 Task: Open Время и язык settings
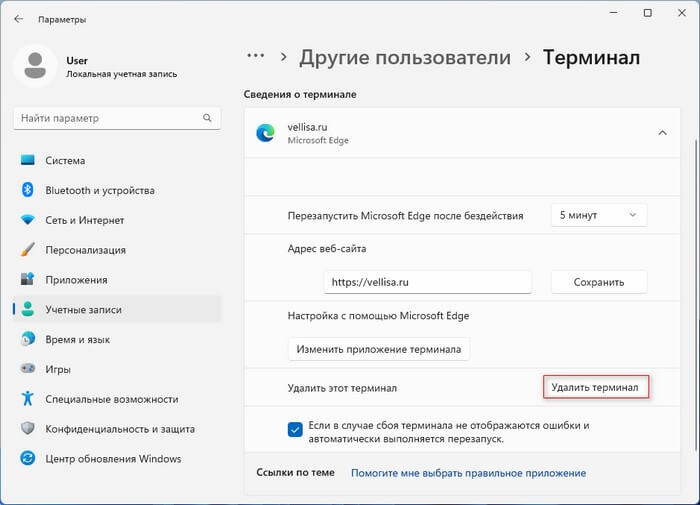click(x=117, y=339)
